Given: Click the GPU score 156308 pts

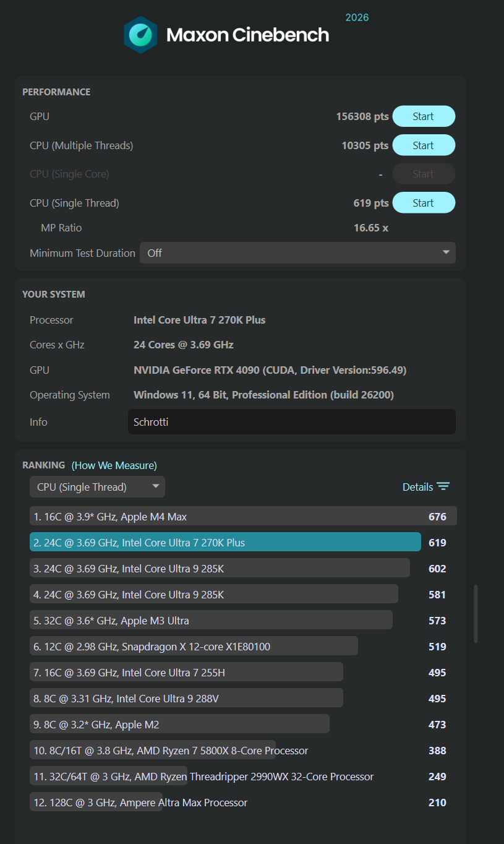Looking at the screenshot, I should tap(362, 116).
